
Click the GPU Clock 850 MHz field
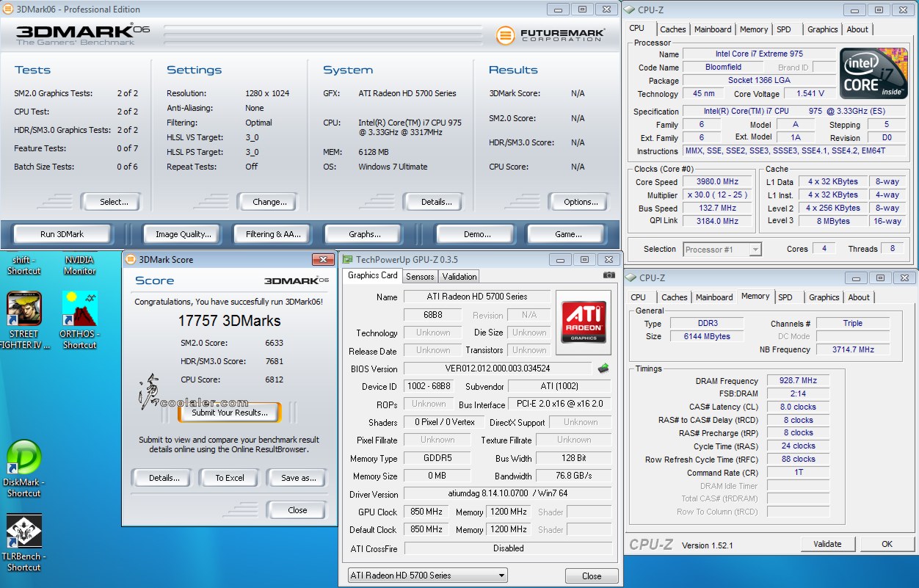point(426,512)
